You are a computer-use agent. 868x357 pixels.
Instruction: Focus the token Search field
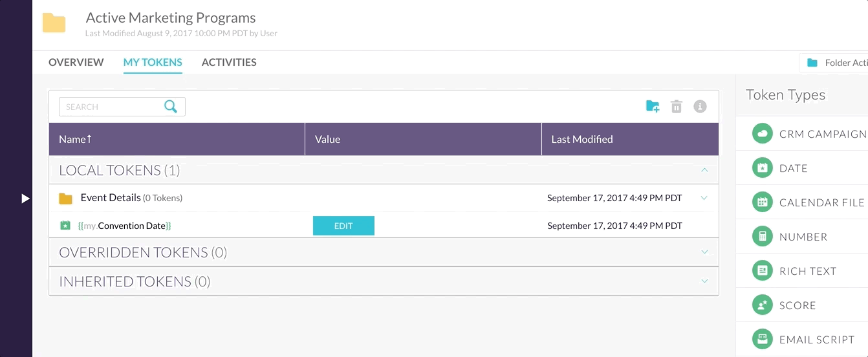click(111, 107)
